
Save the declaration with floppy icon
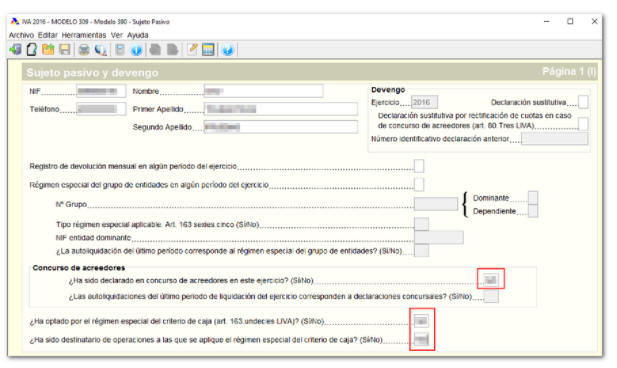(x=65, y=50)
